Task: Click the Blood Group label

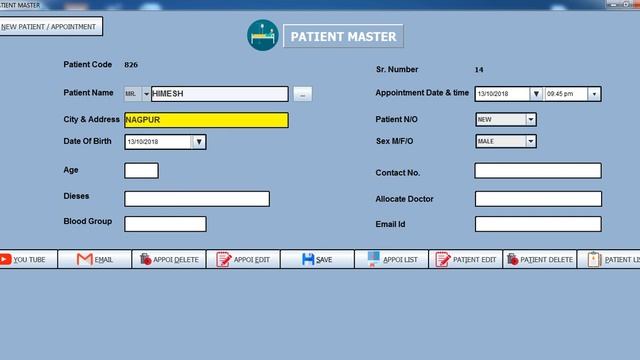Action: [x=88, y=221]
